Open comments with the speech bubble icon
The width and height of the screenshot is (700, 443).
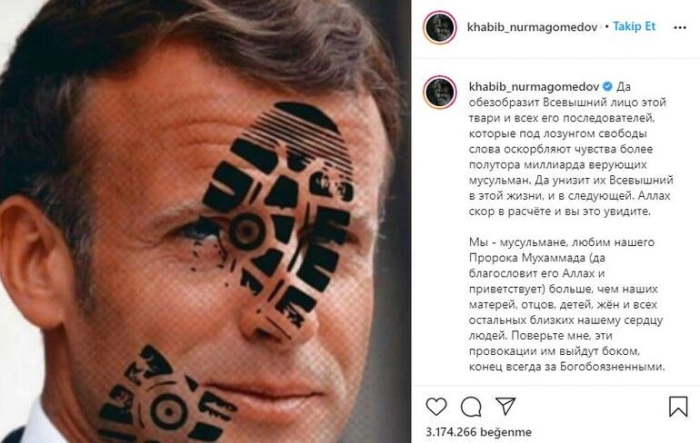[471, 406]
